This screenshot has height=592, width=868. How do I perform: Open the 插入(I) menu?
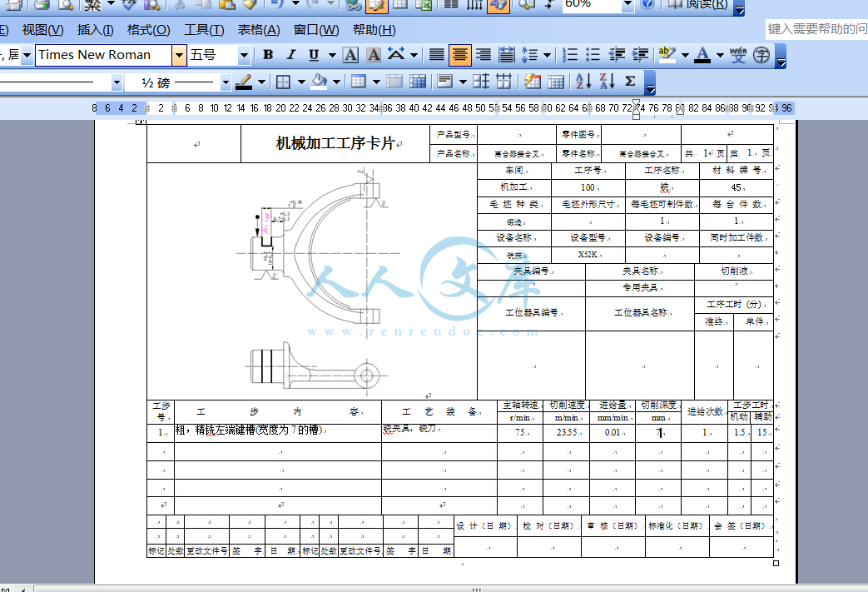(95, 30)
